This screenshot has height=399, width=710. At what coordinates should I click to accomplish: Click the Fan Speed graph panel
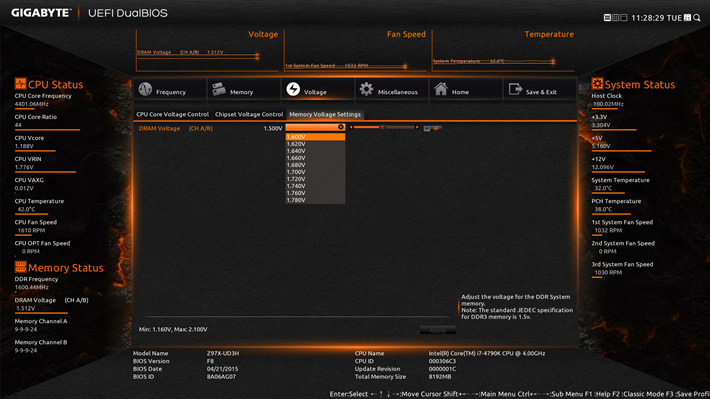coord(355,51)
